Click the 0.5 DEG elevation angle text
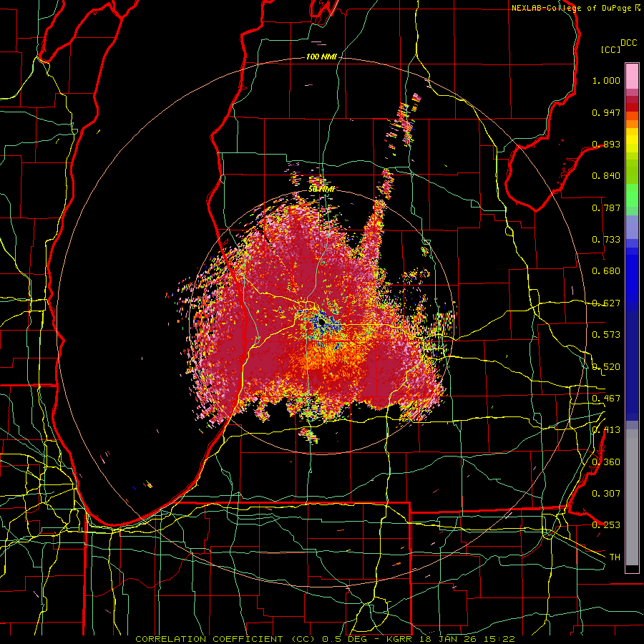The image size is (644, 644). click(344, 639)
